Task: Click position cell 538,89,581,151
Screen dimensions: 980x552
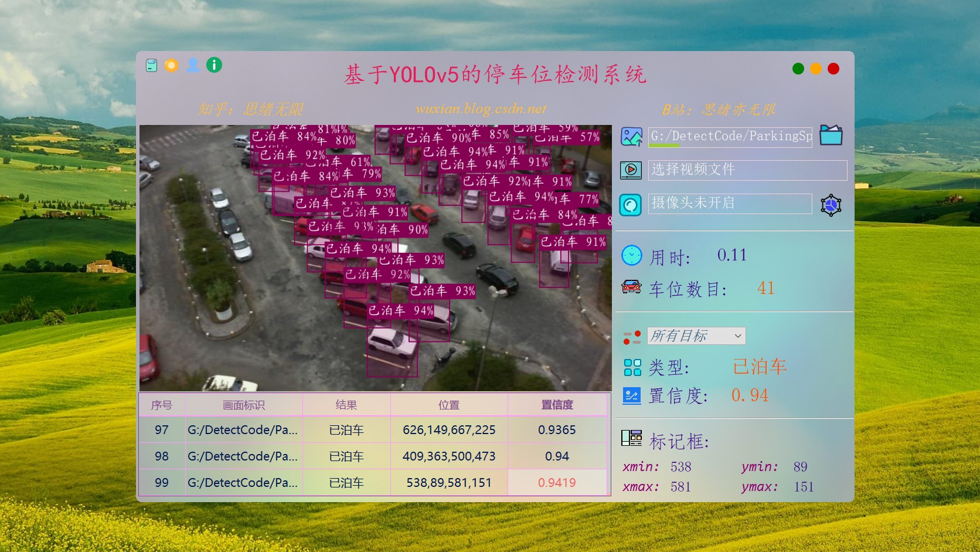Action: pyautogui.click(x=449, y=483)
